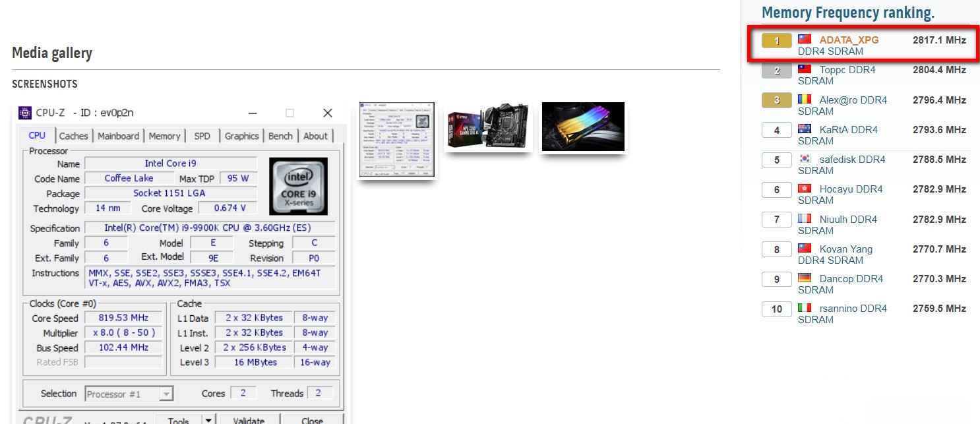980x424 pixels.
Task: Click the Validate button
Action: [x=249, y=420]
